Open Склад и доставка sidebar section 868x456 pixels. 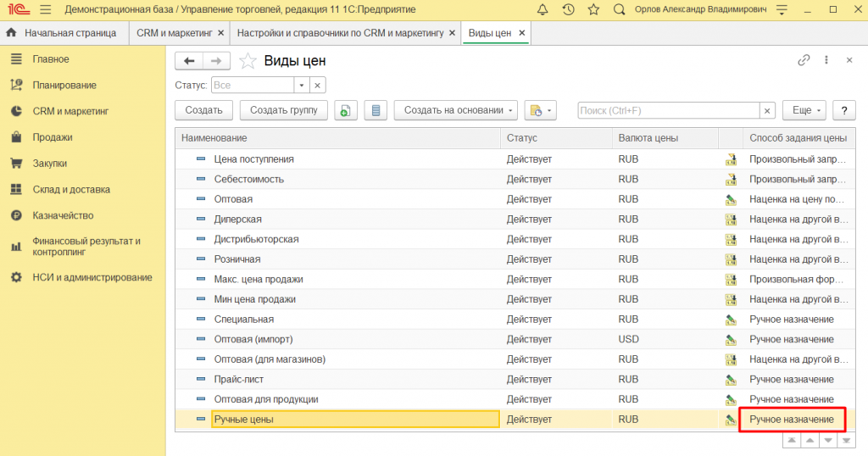click(71, 190)
